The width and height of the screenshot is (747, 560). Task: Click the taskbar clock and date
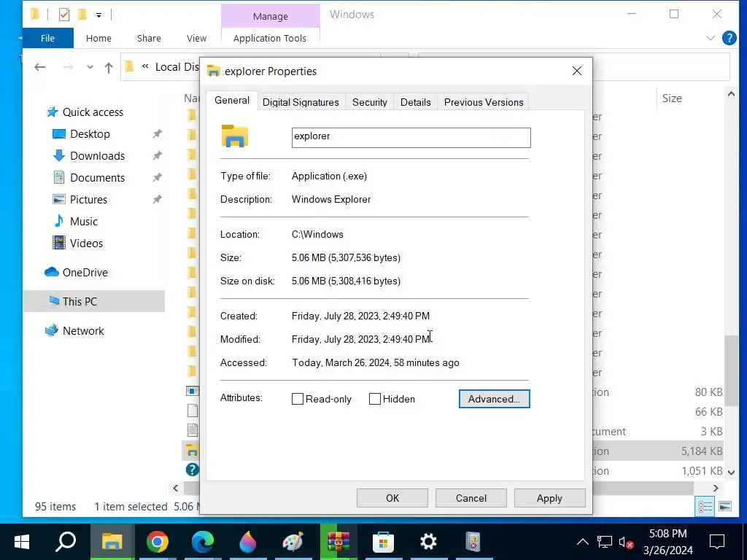tap(668, 542)
